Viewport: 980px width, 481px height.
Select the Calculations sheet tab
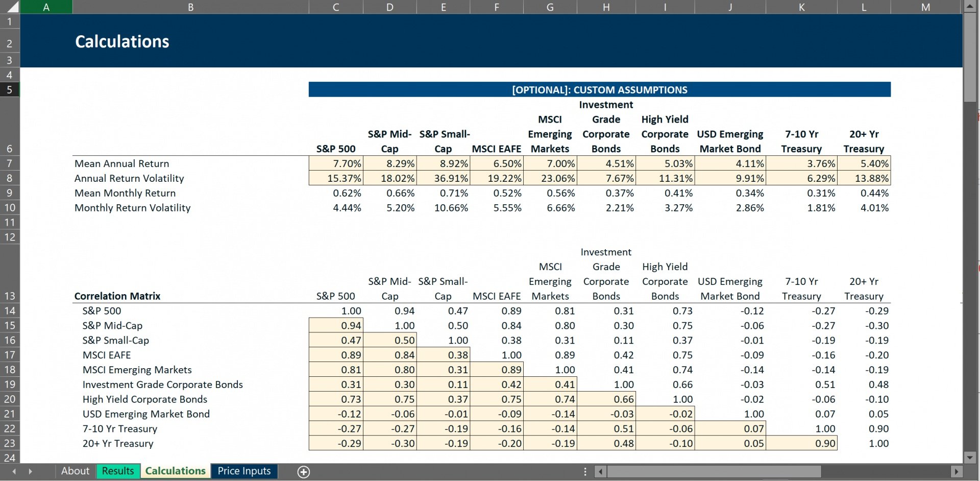point(175,471)
